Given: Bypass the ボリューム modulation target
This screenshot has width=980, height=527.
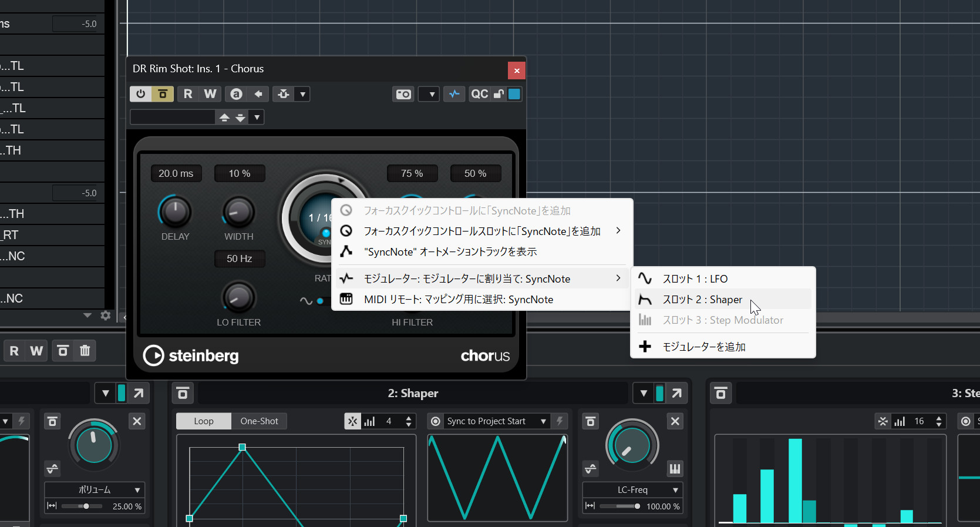Looking at the screenshot, I should pyautogui.click(x=52, y=421).
